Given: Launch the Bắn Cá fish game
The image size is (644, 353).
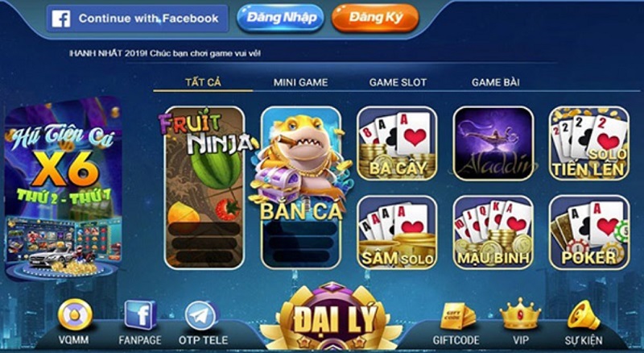Looking at the screenshot, I should coord(301,187).
